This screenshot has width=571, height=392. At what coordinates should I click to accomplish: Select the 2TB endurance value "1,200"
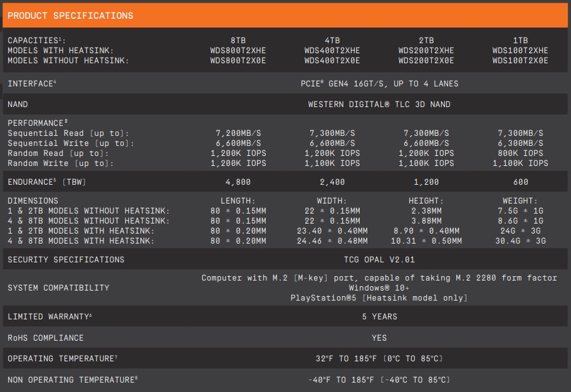click(426, 182)
